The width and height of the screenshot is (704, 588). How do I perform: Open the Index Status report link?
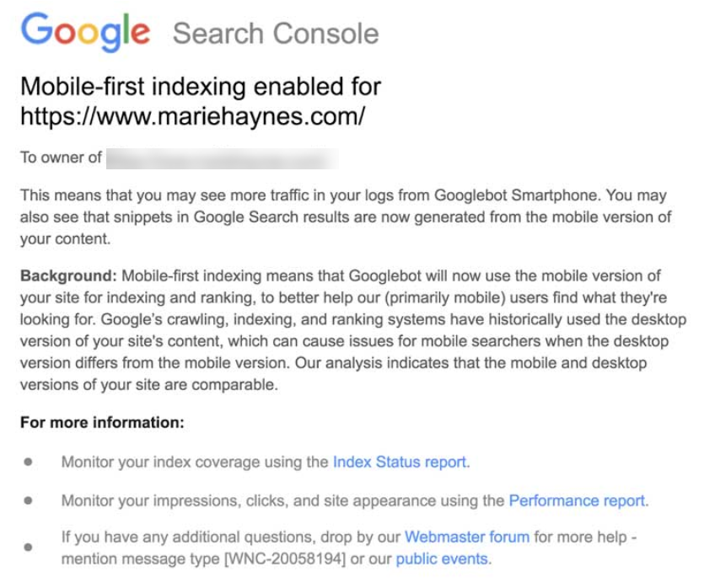click(x=400, y=462)
